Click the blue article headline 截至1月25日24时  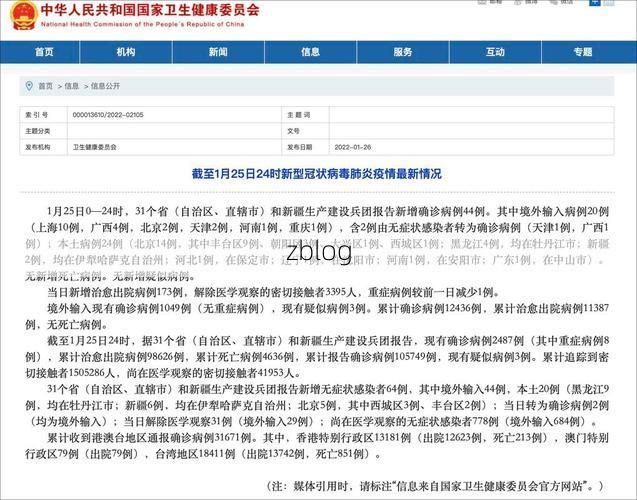coord(317,174)
